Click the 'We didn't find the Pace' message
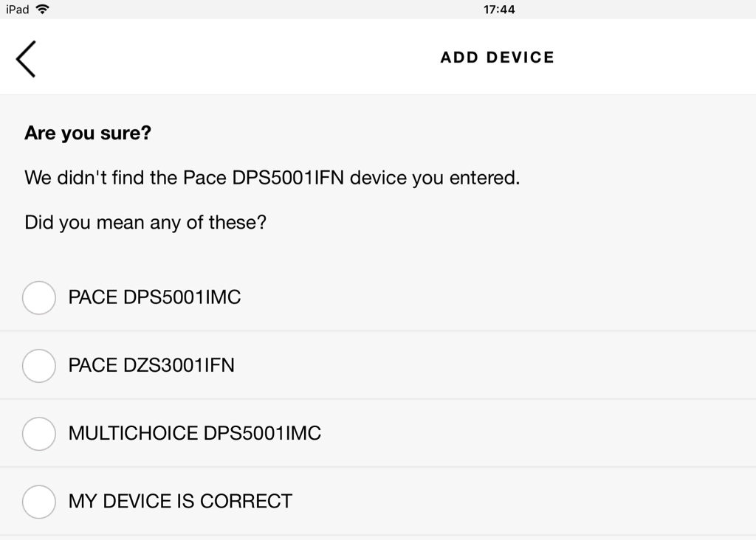The image size is (756, 540). (272, 178)
